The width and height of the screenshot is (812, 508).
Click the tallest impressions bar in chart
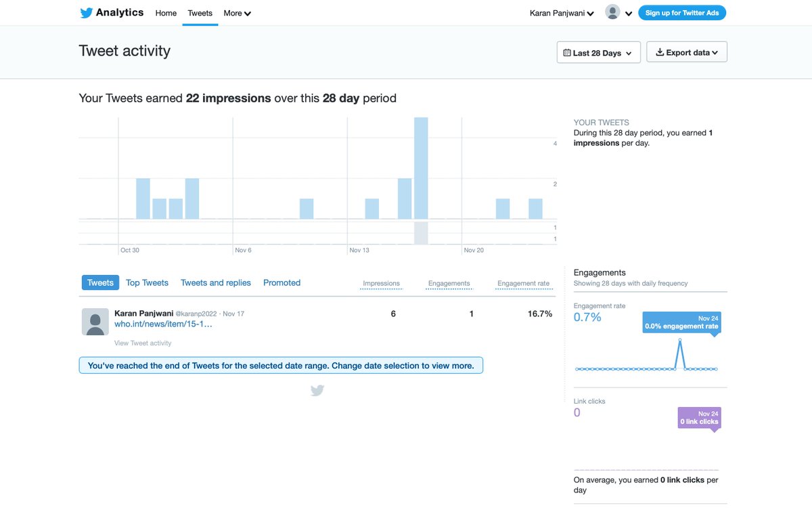click(x=421, y=168)
